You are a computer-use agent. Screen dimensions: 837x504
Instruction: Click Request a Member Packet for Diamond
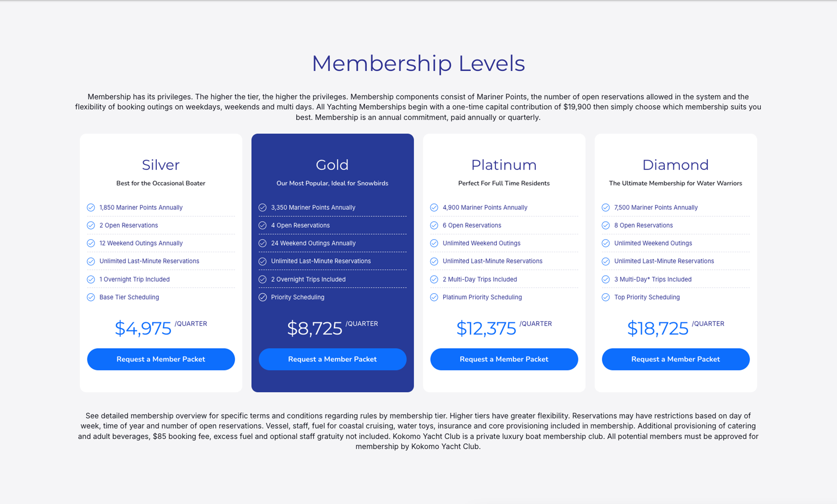click(x=675, y=359)
